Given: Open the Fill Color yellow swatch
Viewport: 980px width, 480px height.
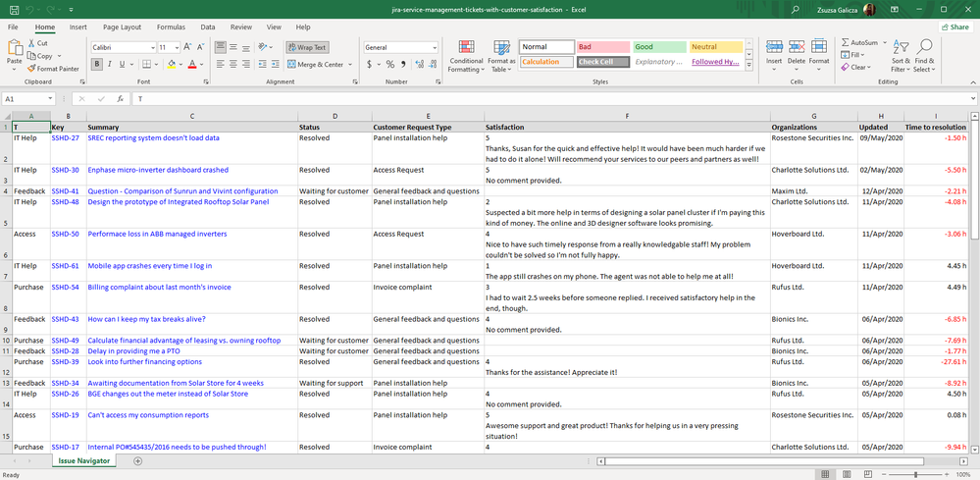Looking at the screenshot, I should (172, 65).
